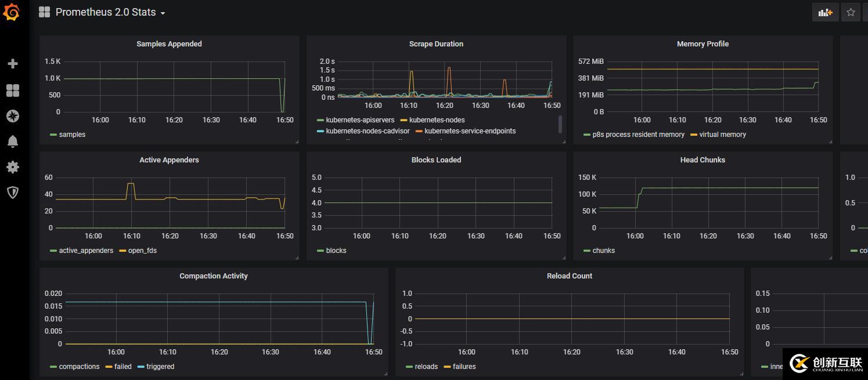Screen dimensions: 868x380
Task: Click the triggered legend label
Action: click(x=160, y=367)
